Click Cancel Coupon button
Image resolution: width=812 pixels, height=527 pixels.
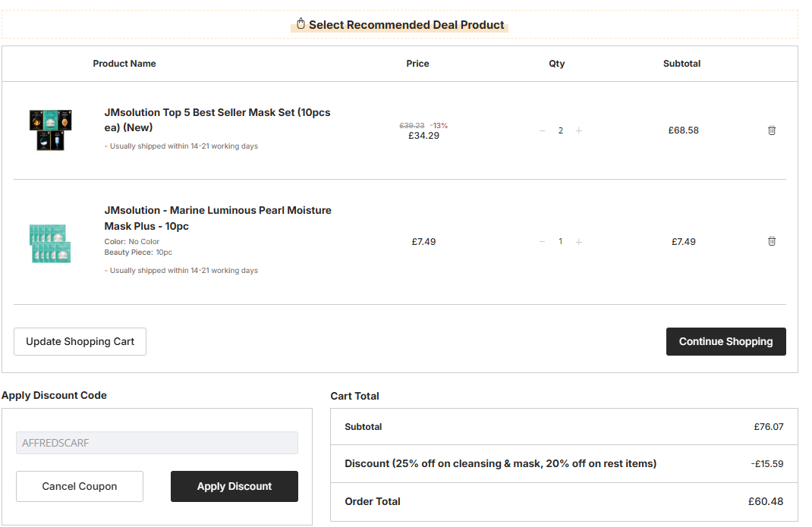[x=80, y=487]
